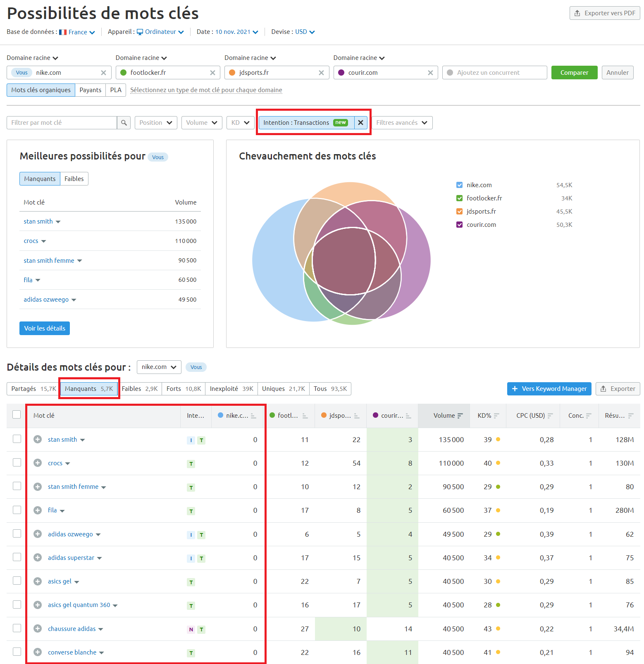
Task: Select the Faibles tab in best opportunities
Action: [x=74, y=179]
